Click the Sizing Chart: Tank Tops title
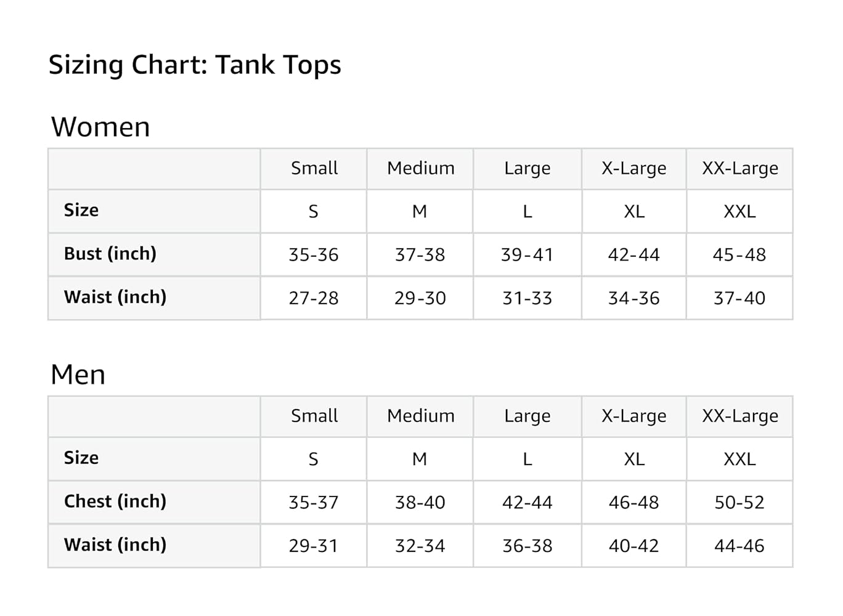The image size is (843, 616). (x=195, y=65)
